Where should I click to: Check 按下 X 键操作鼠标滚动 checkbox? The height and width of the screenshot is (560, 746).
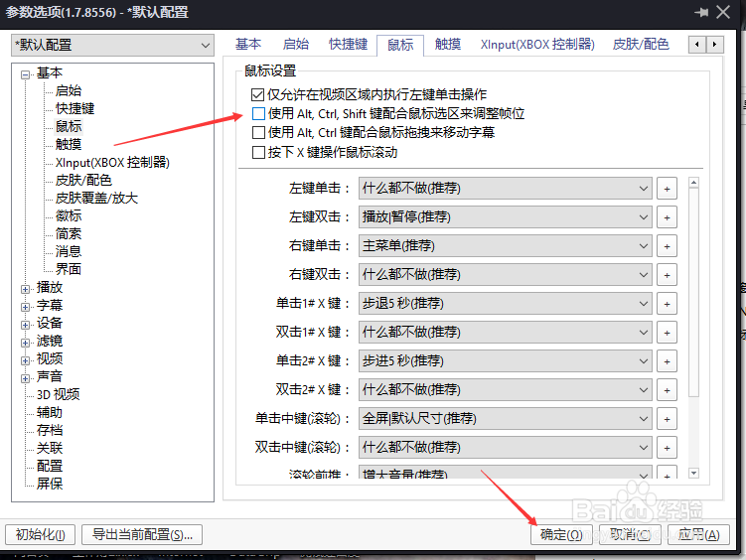pyautogui.click(x=258, y=152)
